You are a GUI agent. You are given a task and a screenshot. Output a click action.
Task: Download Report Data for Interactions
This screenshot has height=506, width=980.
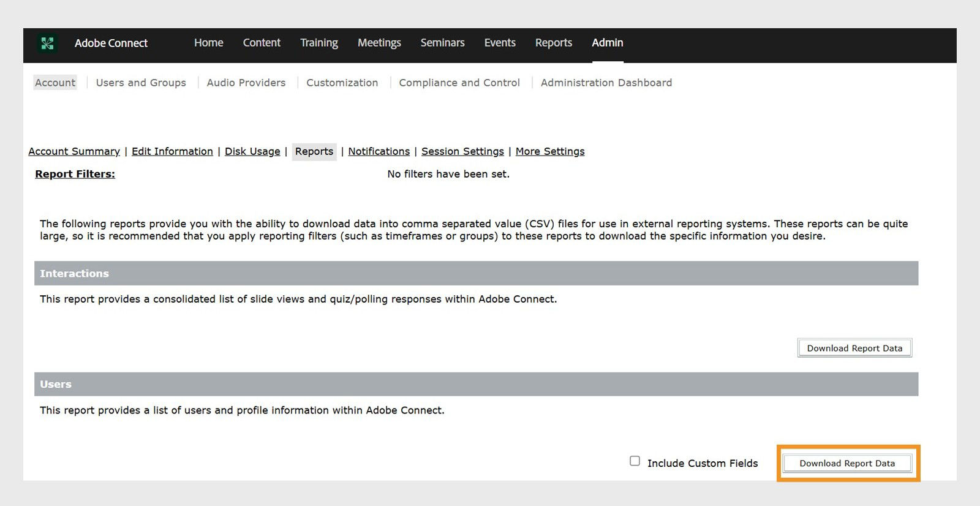[x=854, y=348]
